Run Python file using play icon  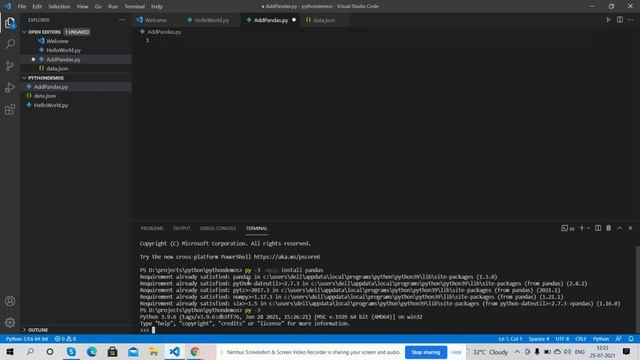pos(609,20)
